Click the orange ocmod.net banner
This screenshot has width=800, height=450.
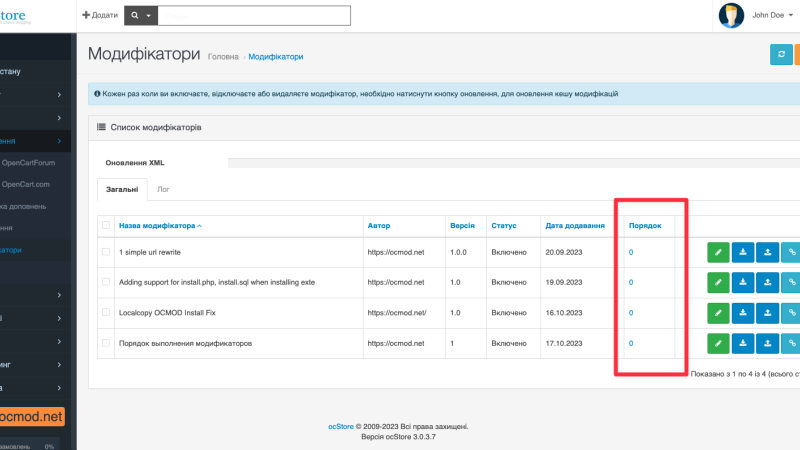[x=32, y=416]
